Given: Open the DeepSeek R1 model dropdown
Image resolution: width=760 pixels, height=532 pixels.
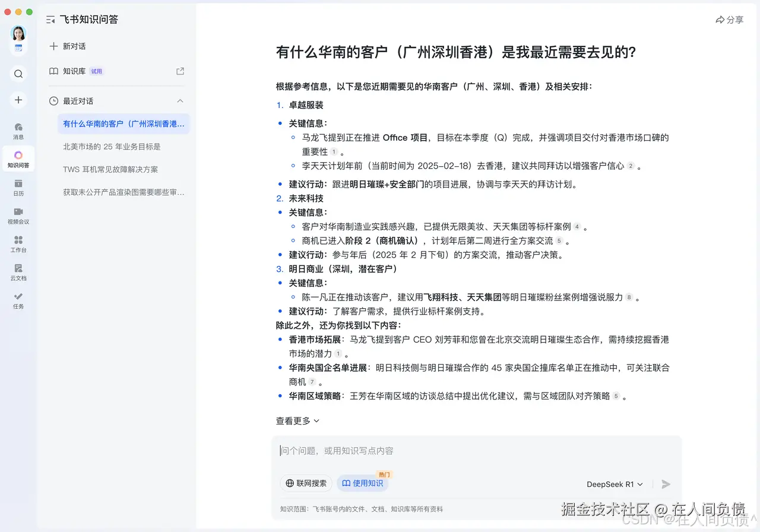Looking at the screenshot, I should 615,484.
